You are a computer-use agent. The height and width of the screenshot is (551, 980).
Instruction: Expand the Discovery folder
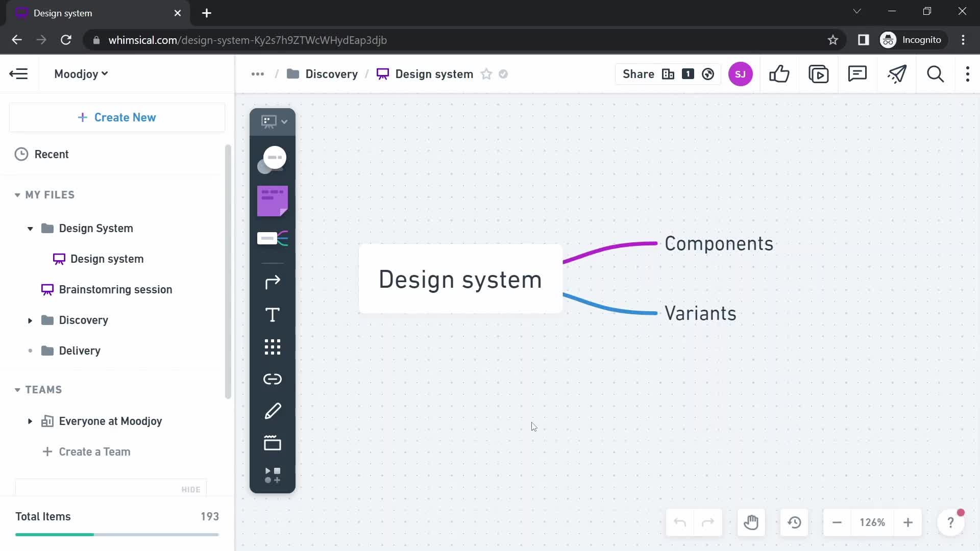[29, 319]
